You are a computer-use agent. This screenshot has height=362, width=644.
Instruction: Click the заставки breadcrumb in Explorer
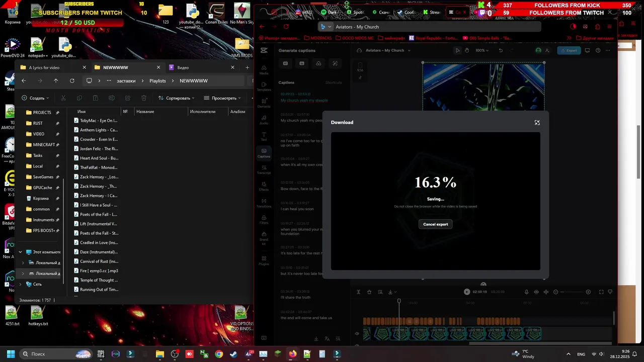tap(126, 80)
